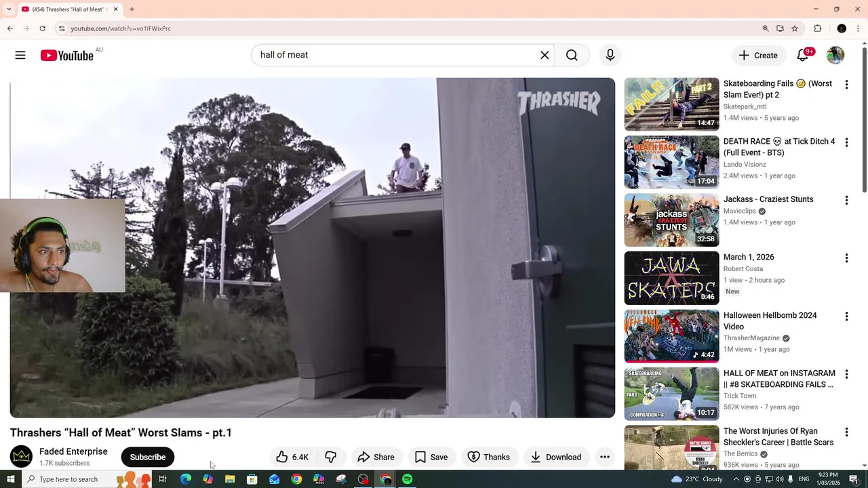Open the YouTube guide hamburger menu
The height and width of the screenshot is (488, 868).
pos(20,56)
